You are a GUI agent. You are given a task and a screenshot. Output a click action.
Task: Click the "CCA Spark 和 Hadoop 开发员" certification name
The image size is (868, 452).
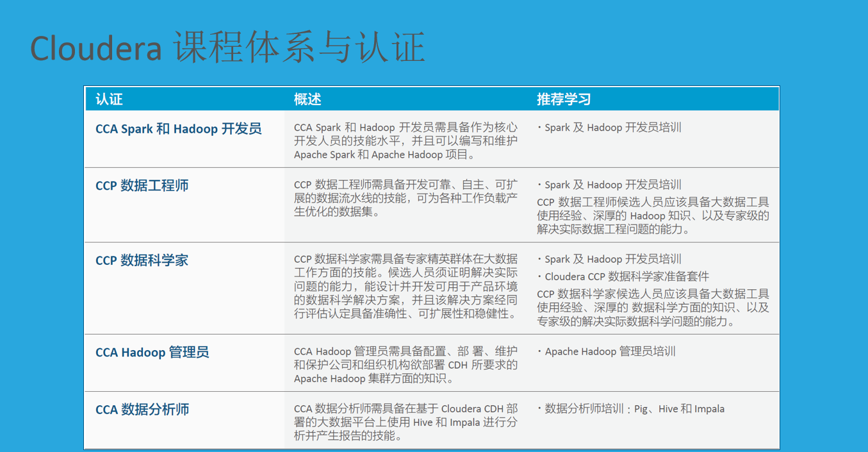coord(179,129)
